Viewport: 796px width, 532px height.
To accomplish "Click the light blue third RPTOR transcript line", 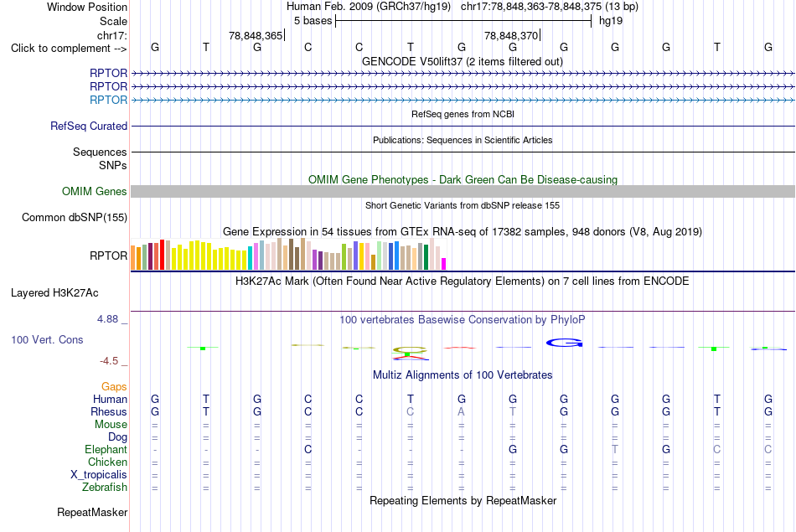I will (463, 100).
